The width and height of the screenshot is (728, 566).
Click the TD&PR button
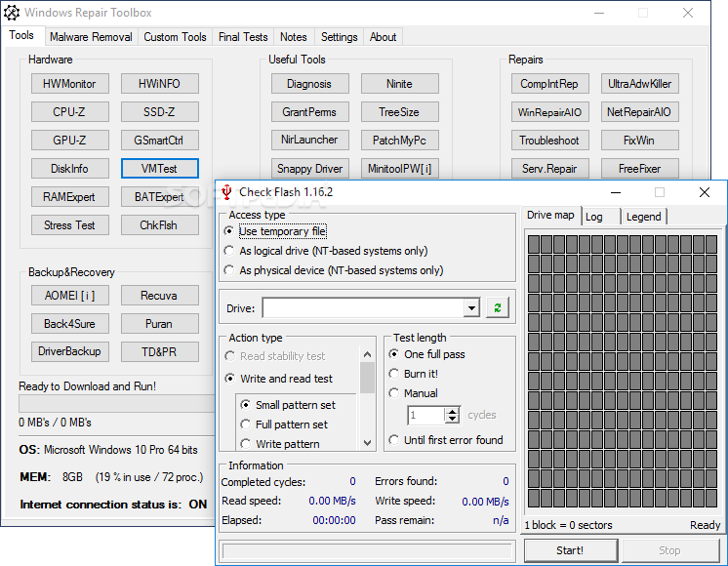pos(160,351)
